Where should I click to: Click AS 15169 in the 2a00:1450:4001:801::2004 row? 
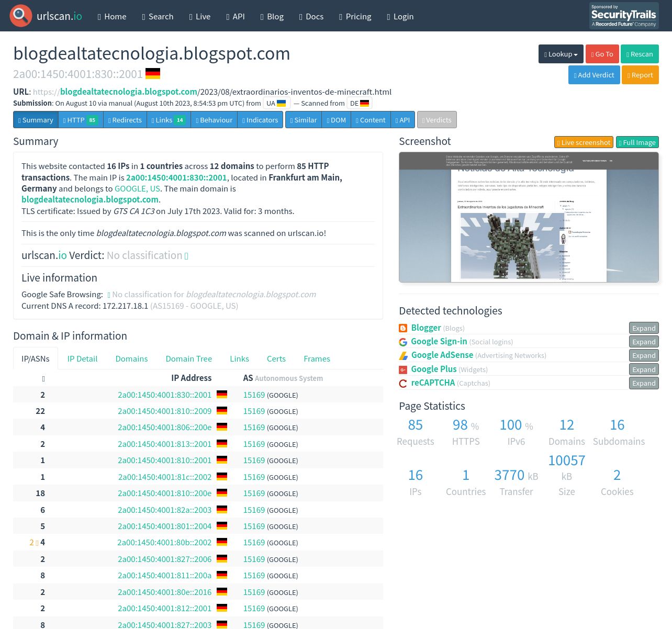(x=254, y=526)
